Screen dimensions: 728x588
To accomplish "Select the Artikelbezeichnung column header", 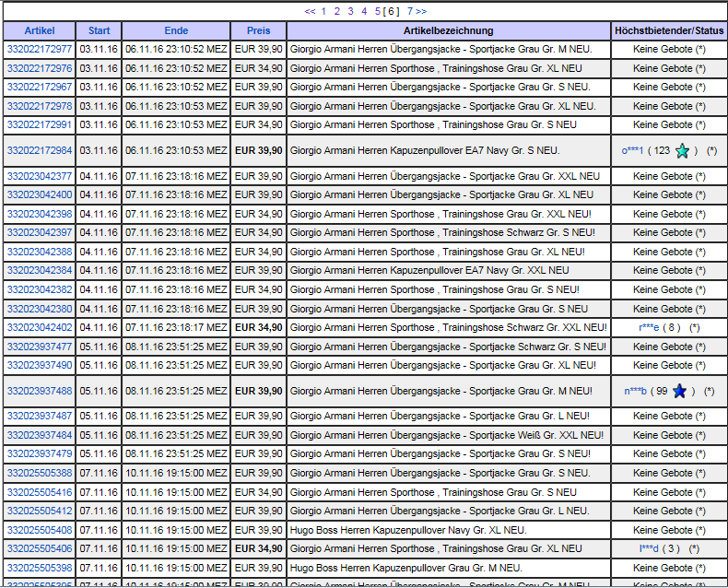I will 448,30.
